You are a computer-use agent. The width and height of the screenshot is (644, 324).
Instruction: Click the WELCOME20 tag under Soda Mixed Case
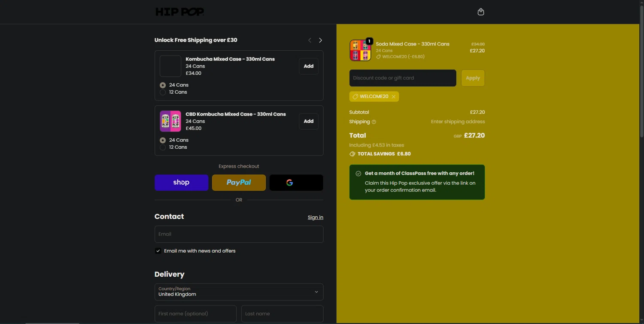click(x=400, y=57)
